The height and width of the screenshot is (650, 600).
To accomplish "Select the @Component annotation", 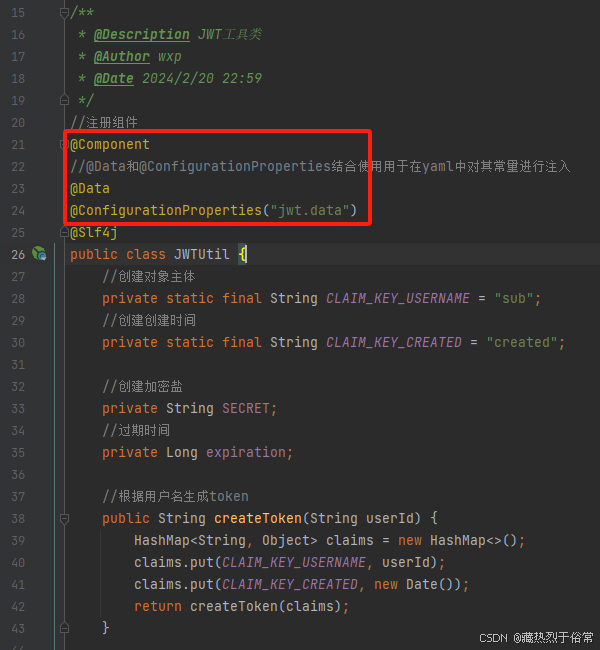I will 110,144.
